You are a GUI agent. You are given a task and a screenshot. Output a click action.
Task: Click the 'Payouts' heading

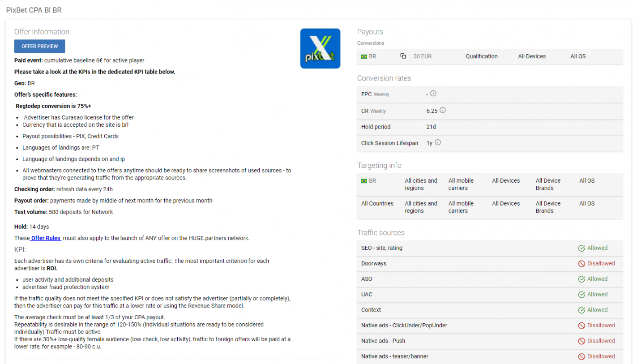coord(370,32)
